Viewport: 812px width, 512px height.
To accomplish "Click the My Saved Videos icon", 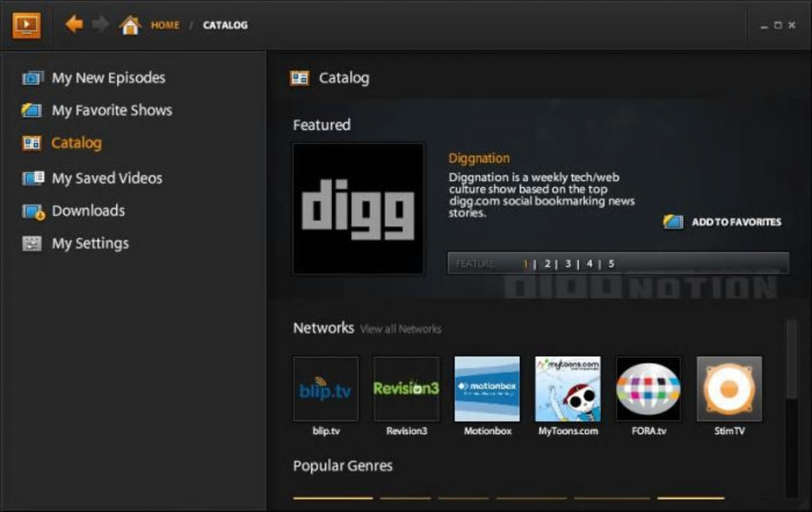I will pyautogui.click(x=33, y=178).
